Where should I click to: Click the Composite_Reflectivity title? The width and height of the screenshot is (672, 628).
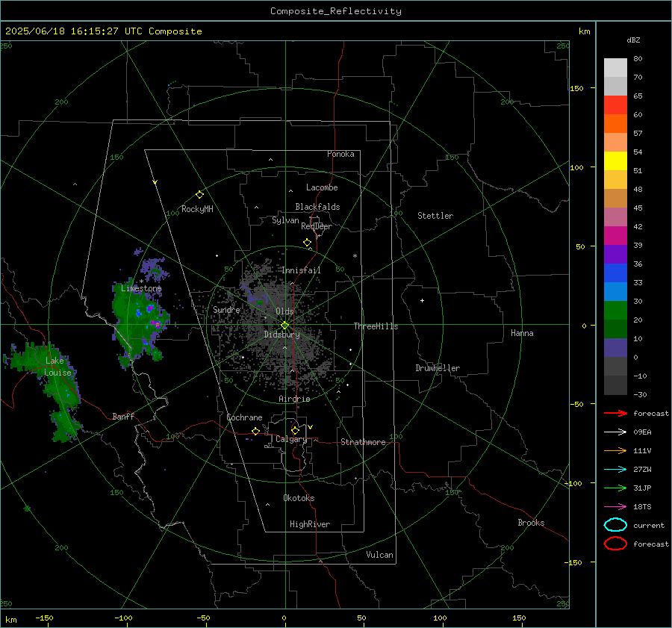(335, 11)
